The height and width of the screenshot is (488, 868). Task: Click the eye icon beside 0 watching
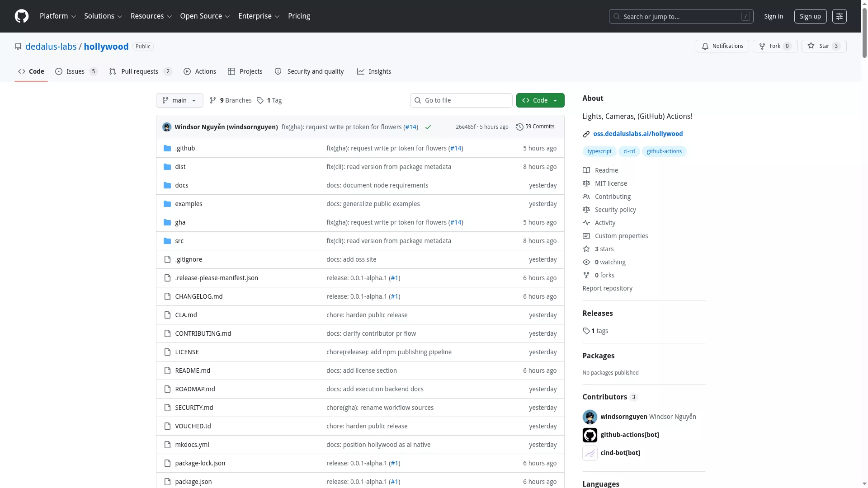(x=586, y=262)
